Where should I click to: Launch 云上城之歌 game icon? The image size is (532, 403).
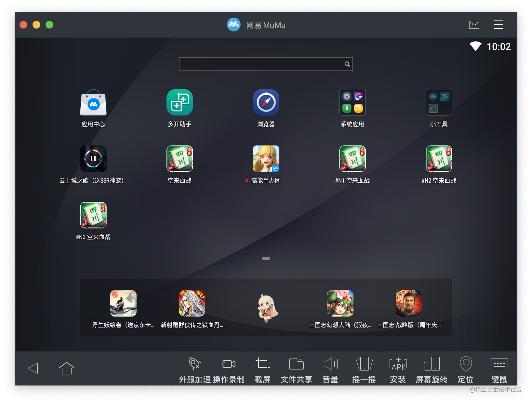tap(93, 159)
